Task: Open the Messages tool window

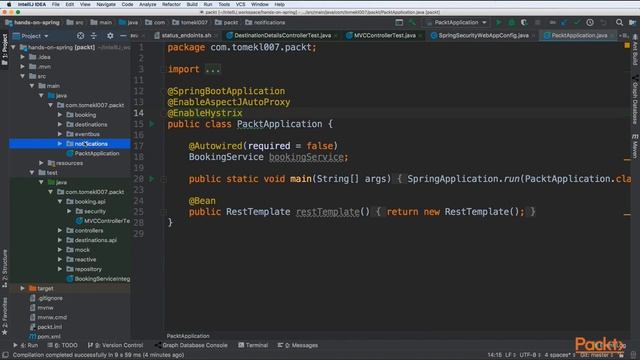Action: 298,345
